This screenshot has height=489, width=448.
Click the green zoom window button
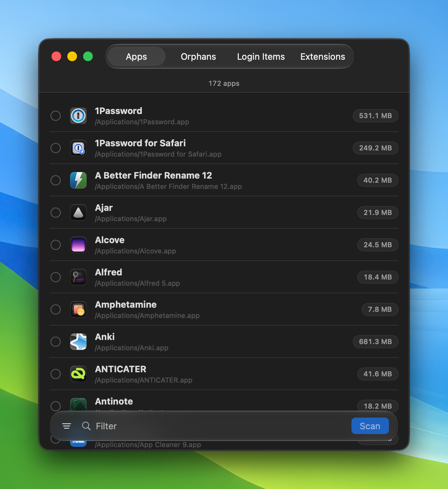point(88,56)
